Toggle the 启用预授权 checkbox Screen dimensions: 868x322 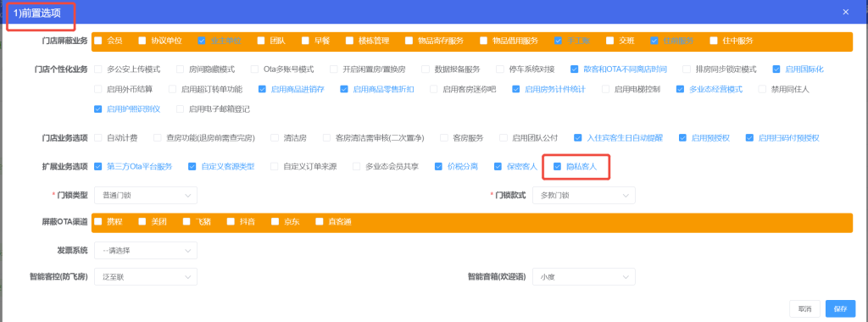[682, 138]
